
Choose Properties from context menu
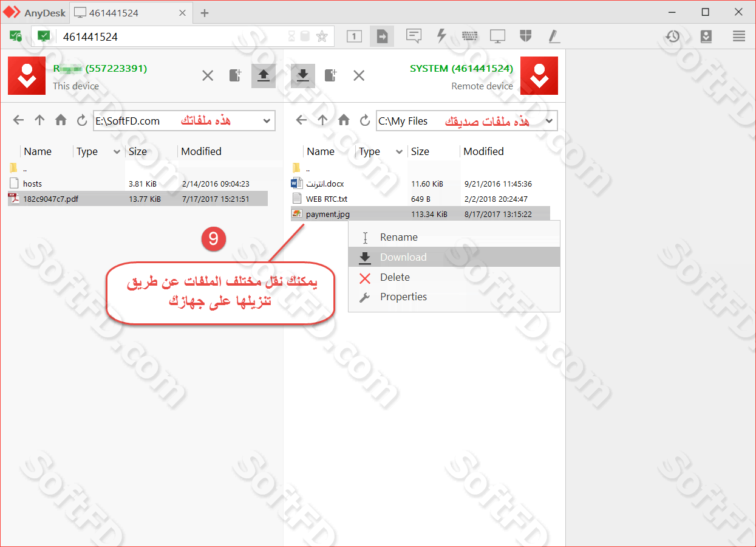coord(454,297)
